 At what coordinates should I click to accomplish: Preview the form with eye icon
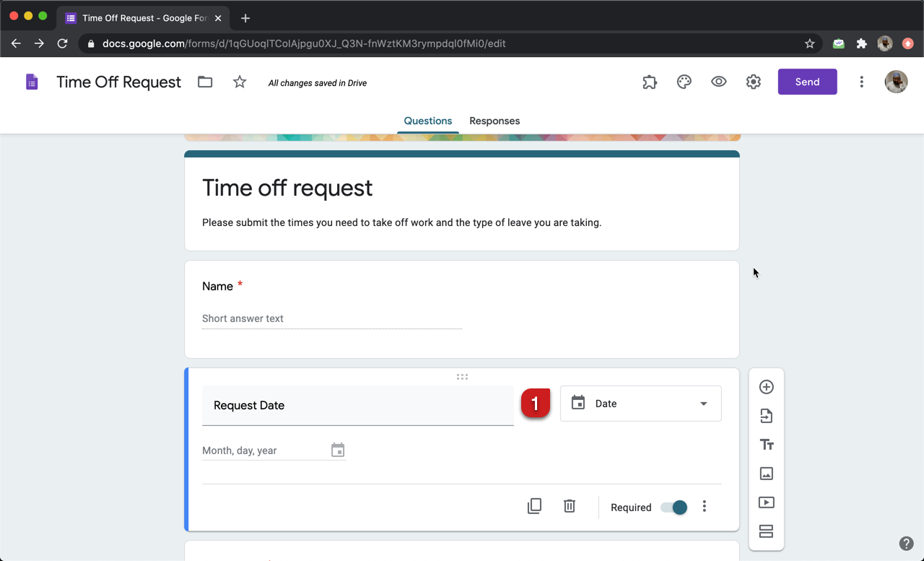pyautogui.click(x=718, y=82)
